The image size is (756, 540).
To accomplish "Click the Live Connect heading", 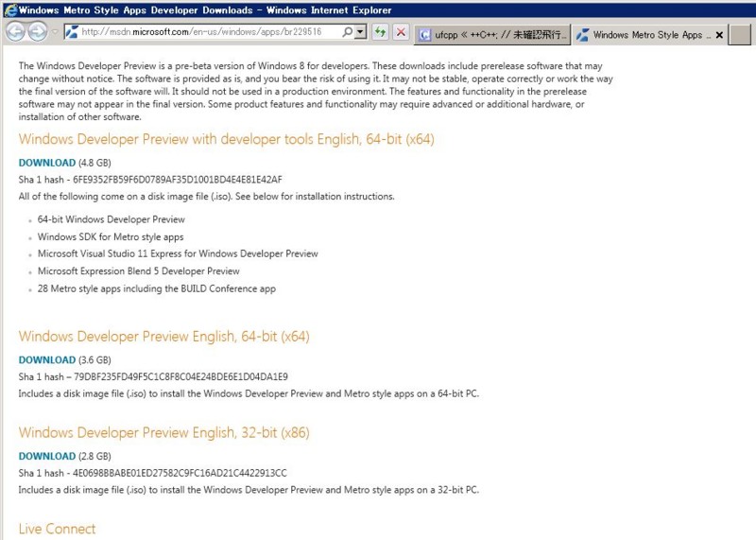I will tap(57, 529).
